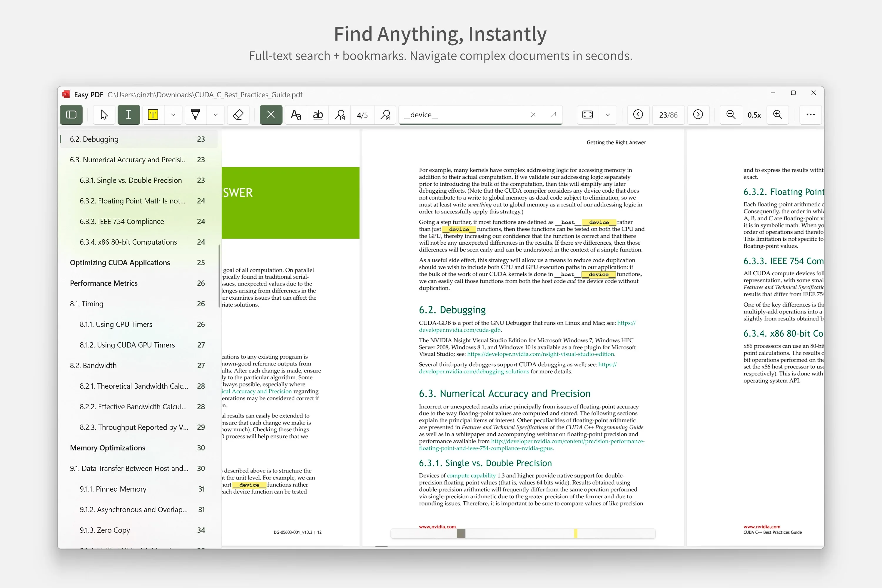Click the page number box 23/86
The height and width of the screenshot is (588, 882).
point(668,115)
